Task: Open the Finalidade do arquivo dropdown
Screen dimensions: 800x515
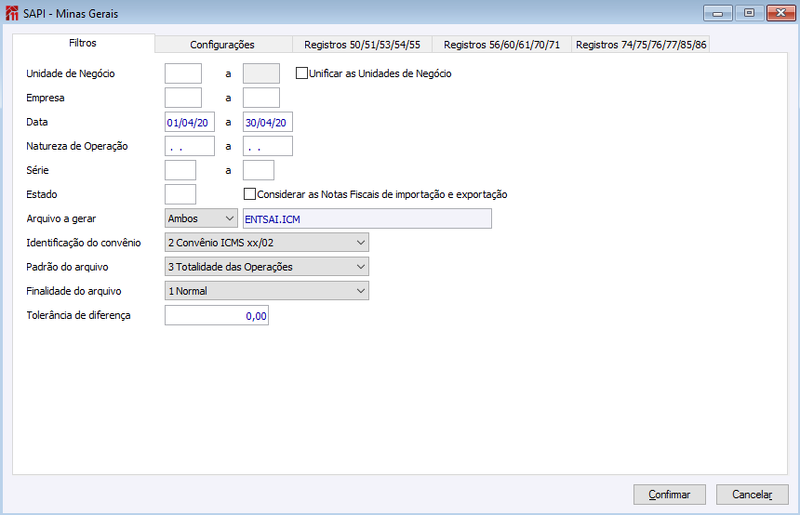Action: pyautogui.click(x=266, y=291)
